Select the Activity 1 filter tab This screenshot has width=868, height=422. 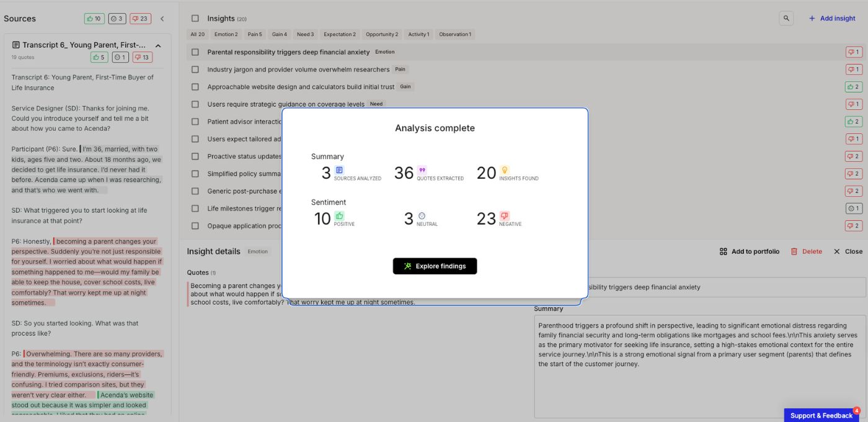pos(418,35)
